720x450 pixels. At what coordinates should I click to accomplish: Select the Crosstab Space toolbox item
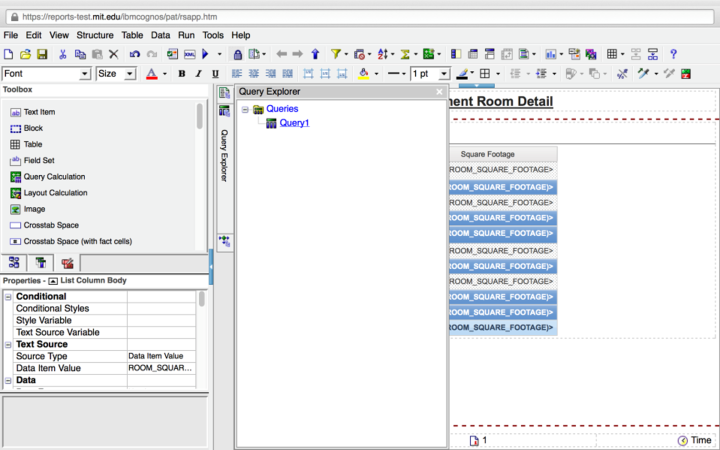click(x=51, y=225)
